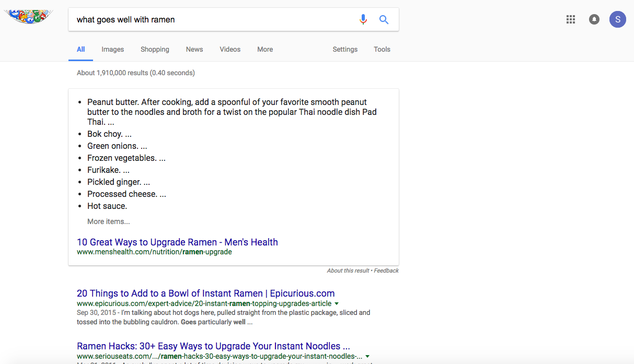This screenshot has width=634, height=364.
Task: Open the Google account avatar S
Action: 618,20
